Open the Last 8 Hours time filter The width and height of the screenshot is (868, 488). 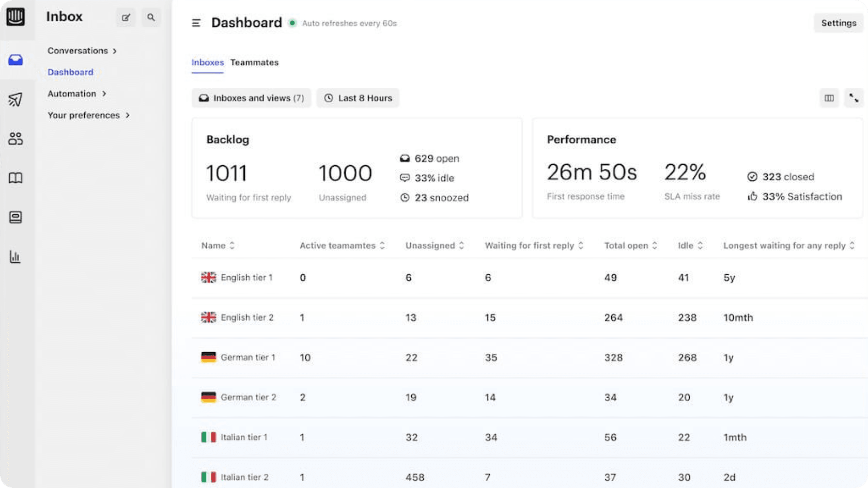click(358, 98)
